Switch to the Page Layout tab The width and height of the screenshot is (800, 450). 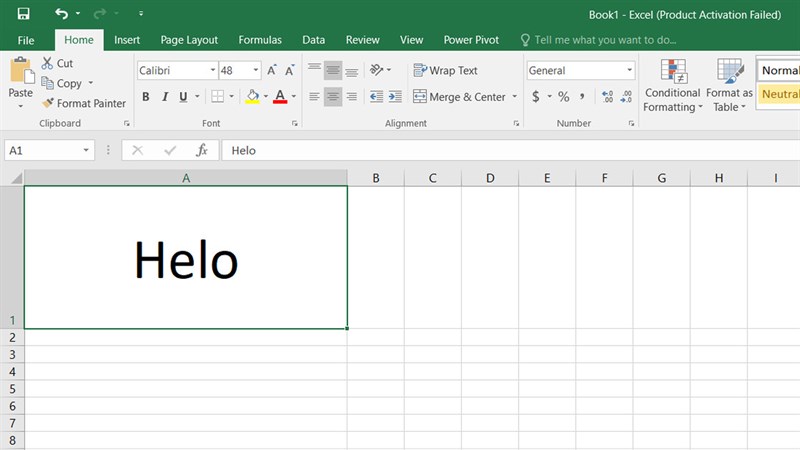click(189, 40)
